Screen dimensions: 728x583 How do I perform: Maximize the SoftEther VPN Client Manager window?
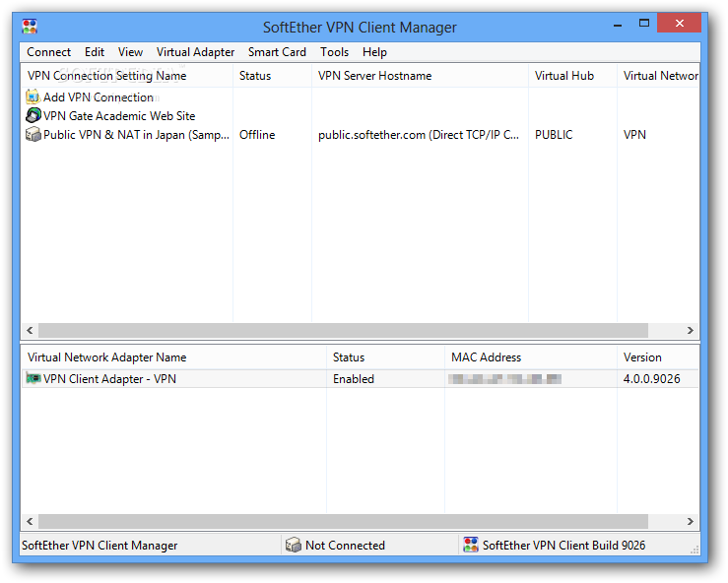point(644,23)
